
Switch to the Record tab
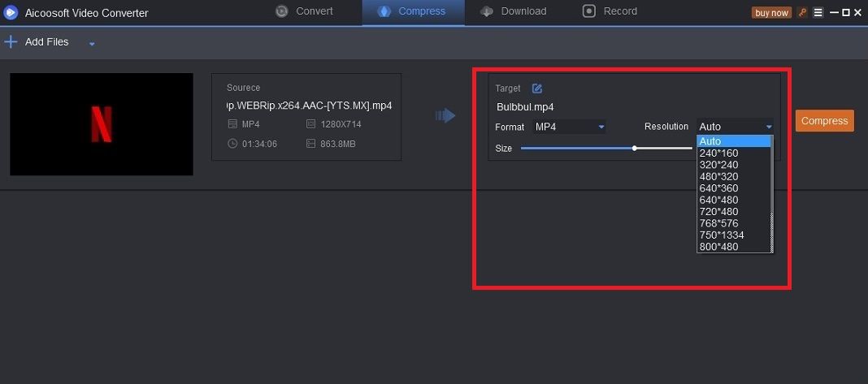610,11
